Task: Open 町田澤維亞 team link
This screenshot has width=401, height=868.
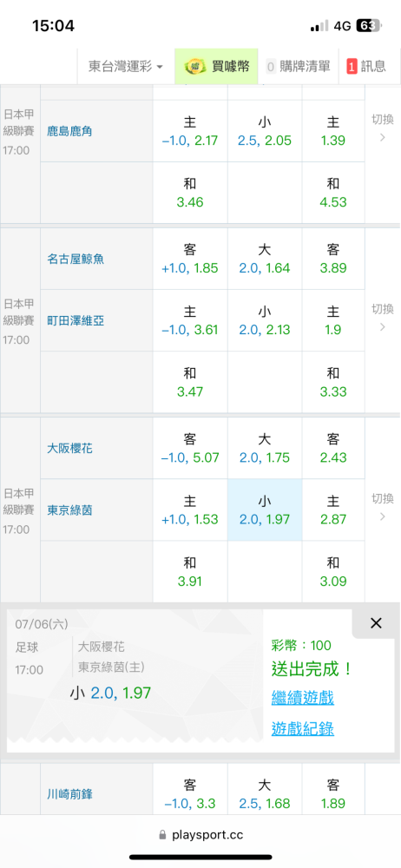Action: (x=76, y=321)
